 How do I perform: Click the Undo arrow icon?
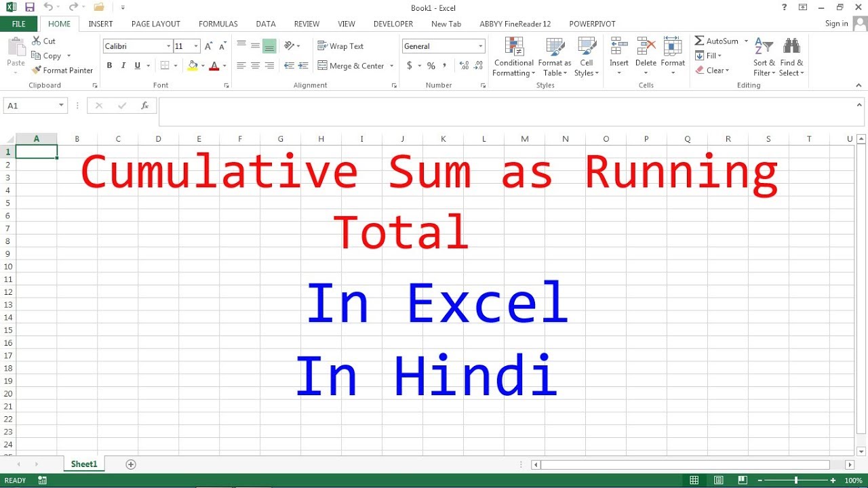click(x=48, y=7)
